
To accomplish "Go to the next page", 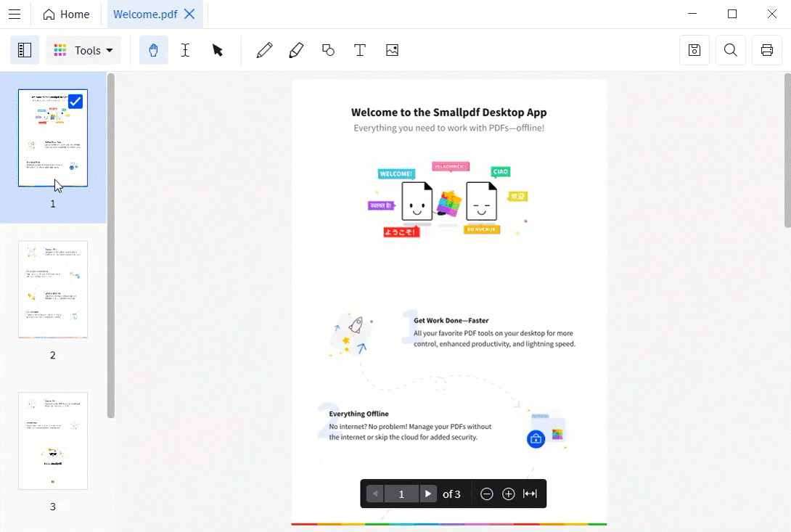I will click(427, 494).
